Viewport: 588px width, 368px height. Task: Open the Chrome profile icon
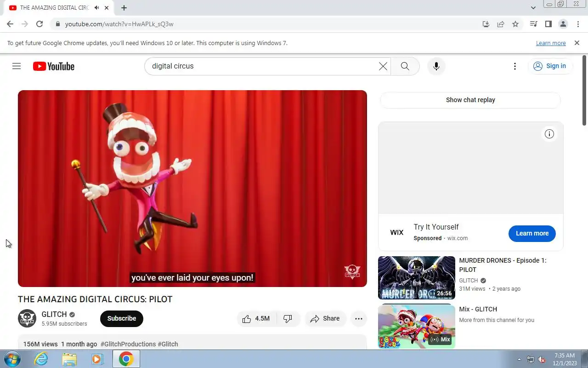[x=563, y=24]
